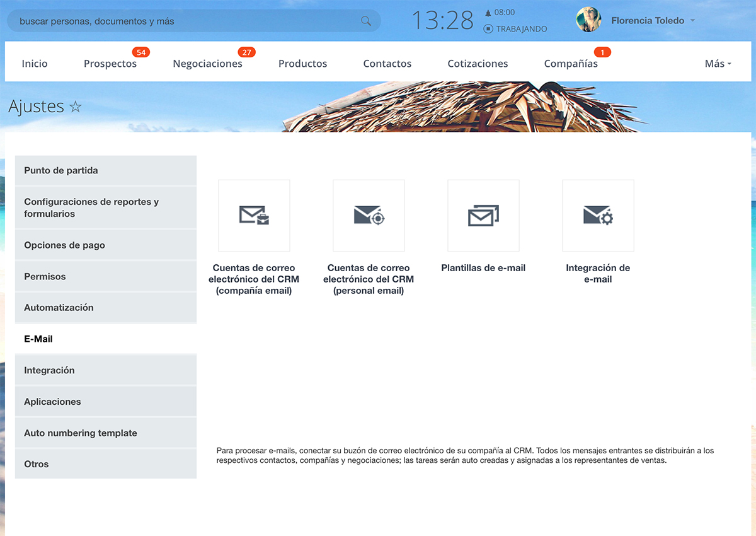Expand the Más dropdown menu
The height and width of the screenshot is (536, 756).
718,64
